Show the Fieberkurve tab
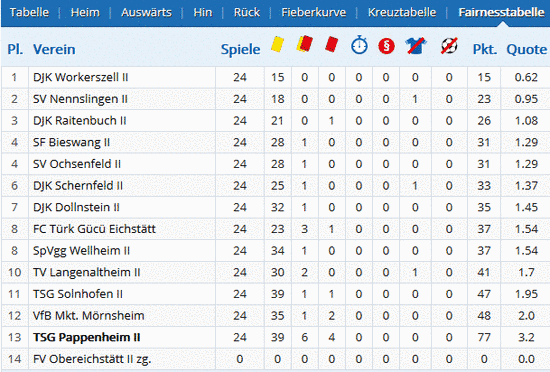Screen dimensions: 550x372 coord(314,13)
